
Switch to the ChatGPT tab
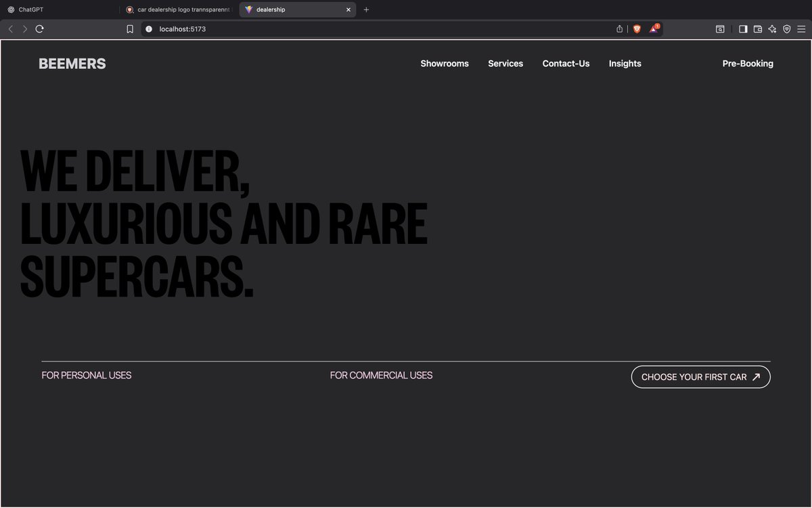[60, 9]
